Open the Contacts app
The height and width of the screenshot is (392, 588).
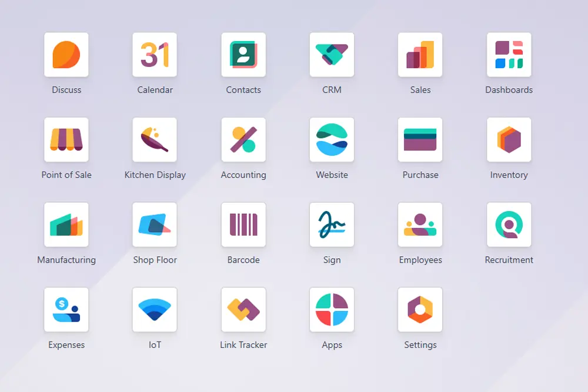[243, 55]
